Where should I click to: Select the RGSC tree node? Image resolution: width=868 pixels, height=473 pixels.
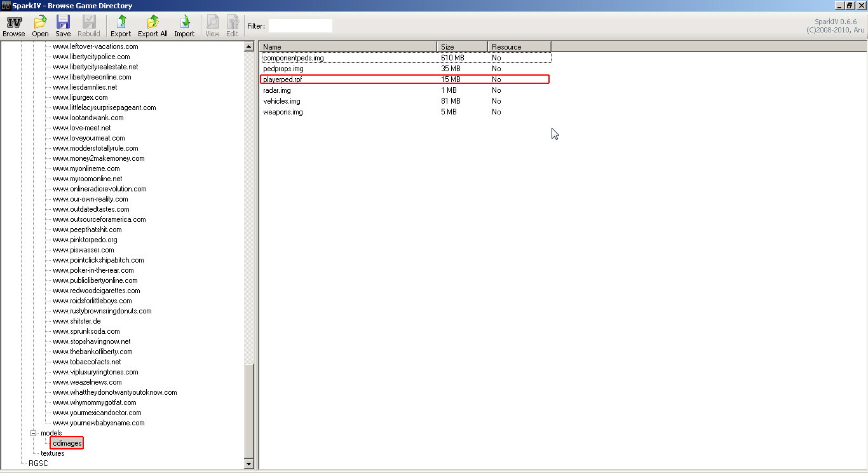point(38,463)
